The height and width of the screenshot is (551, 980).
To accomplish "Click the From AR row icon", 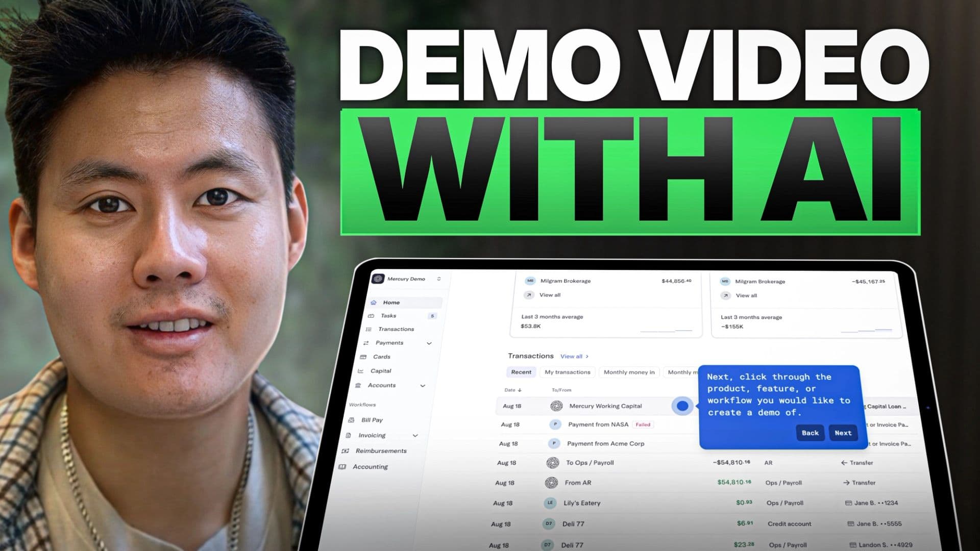I will click(551, 483).
